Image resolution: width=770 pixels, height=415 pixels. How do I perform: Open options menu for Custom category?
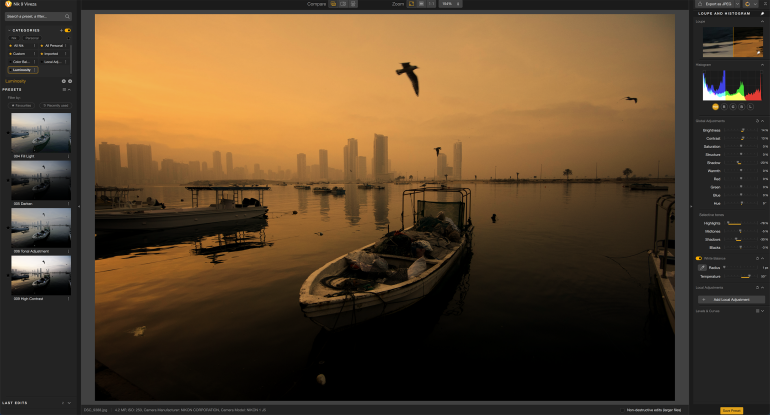point(34,54)
